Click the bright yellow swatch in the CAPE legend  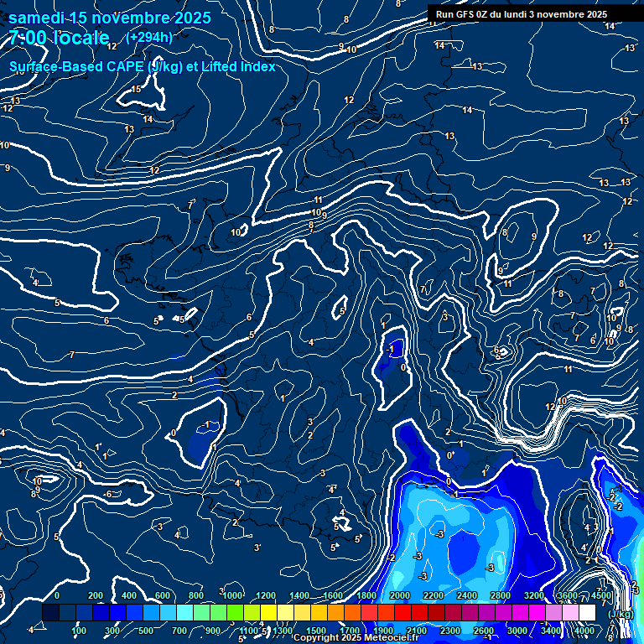click(x=268, y=612)
